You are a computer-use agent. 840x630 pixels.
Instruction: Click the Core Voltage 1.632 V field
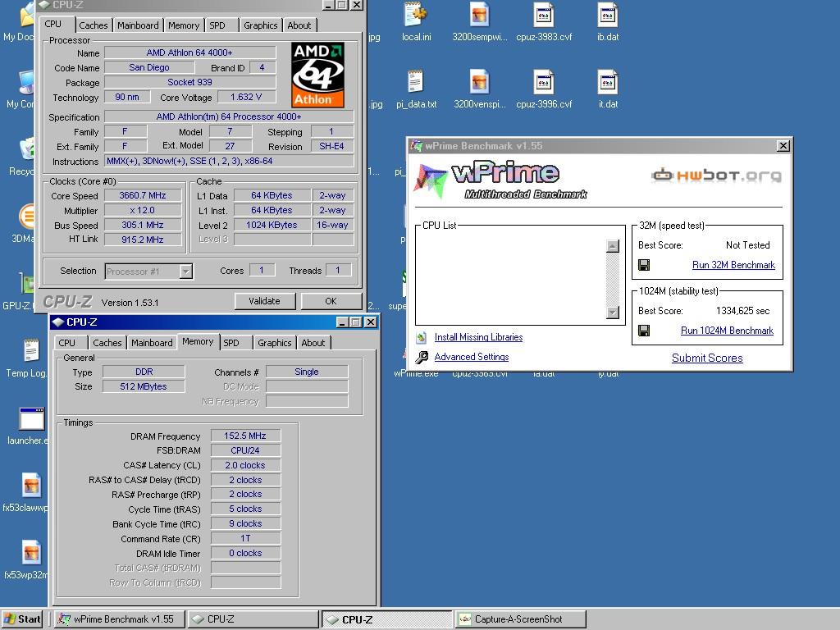[x=246, y=97]
